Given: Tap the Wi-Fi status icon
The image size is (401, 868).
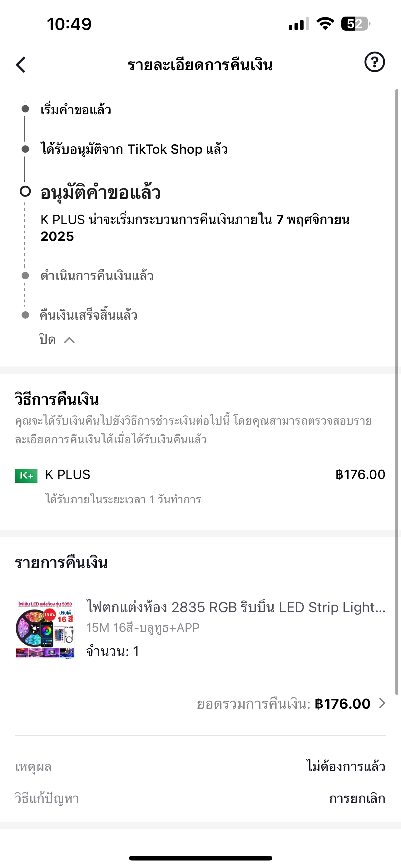Looking at the screenshot, I should tap(325, 24).
